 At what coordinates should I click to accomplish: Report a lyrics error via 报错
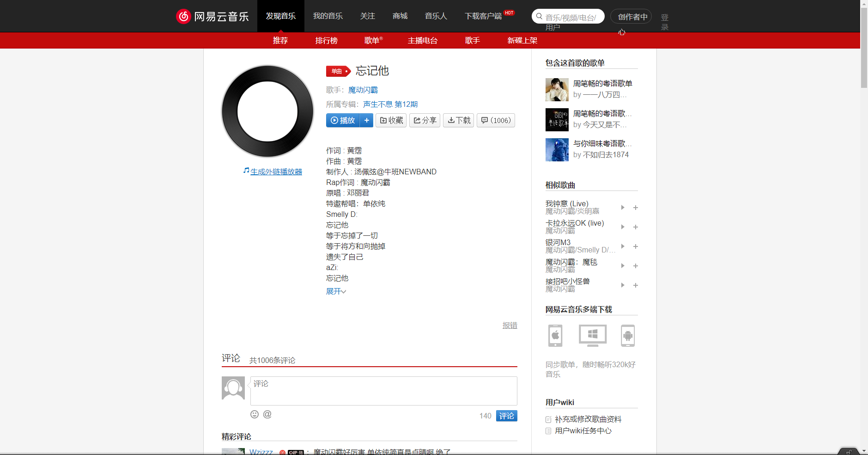(510, 326)
